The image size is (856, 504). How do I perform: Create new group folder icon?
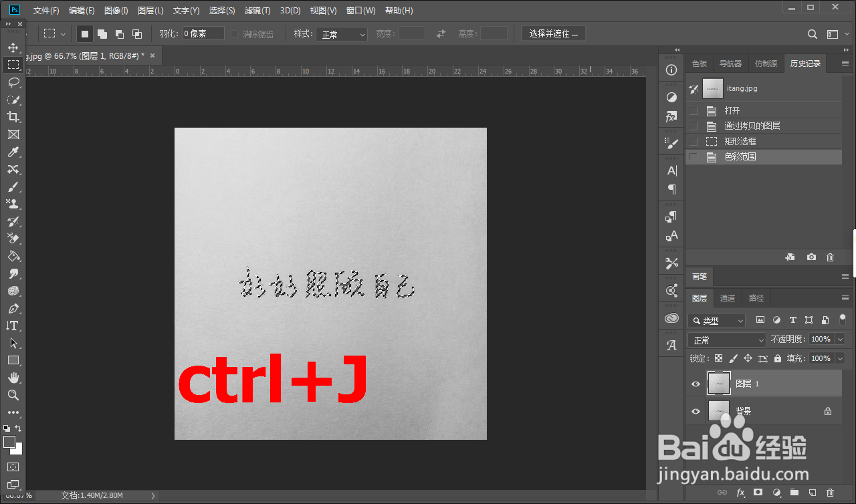794,493
